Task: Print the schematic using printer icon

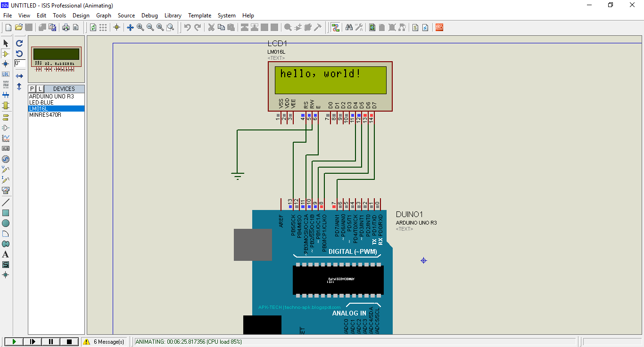Action: tap(66, 27)
